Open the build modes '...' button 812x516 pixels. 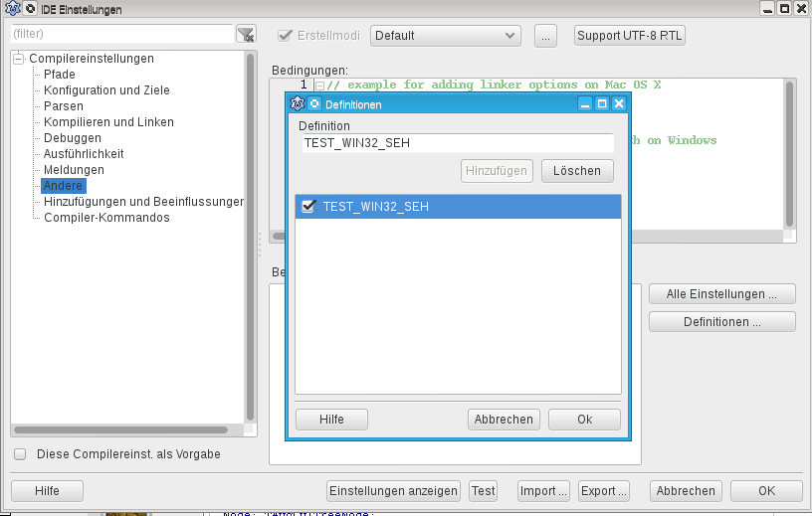point(545,36)
